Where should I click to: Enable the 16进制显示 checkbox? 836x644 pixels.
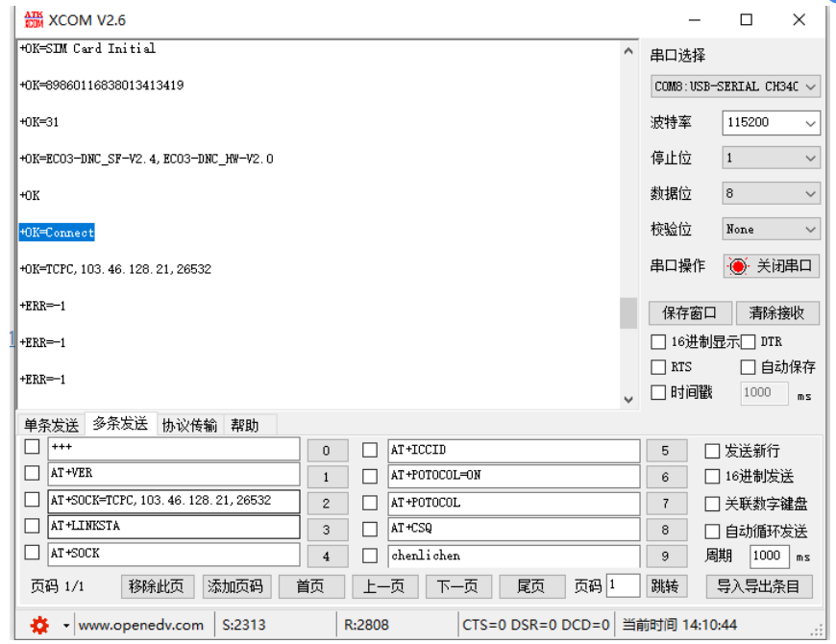[659, 341]
